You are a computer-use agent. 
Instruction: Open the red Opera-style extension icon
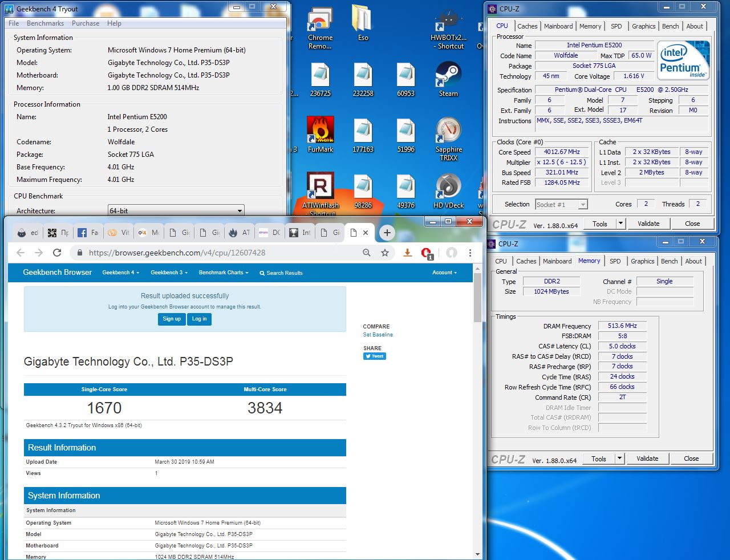pyautogui.click(x=426, y=253)
